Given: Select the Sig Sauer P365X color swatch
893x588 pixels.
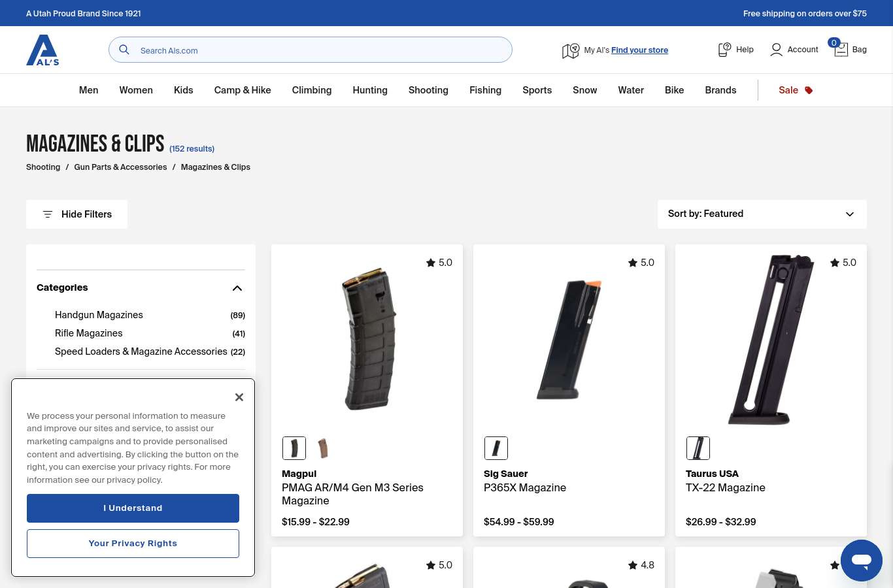Looking at the screenshot, I should click(496, 448).
